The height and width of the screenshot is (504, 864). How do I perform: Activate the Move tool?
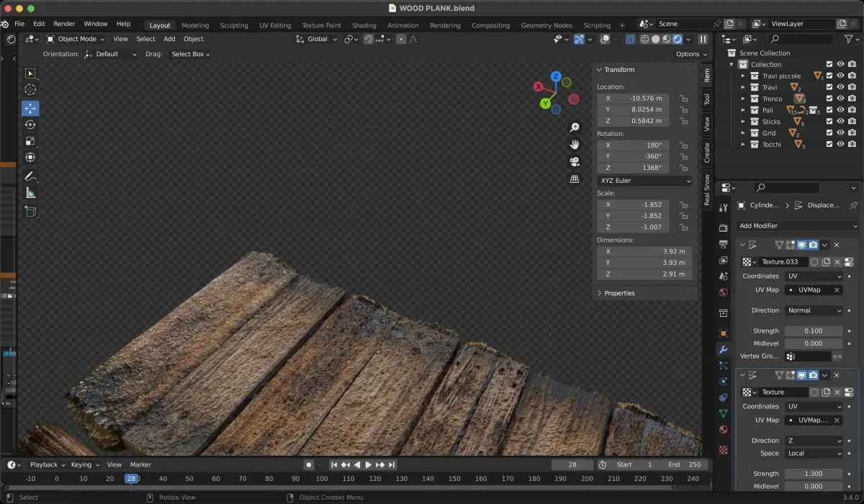pos(30,108)
